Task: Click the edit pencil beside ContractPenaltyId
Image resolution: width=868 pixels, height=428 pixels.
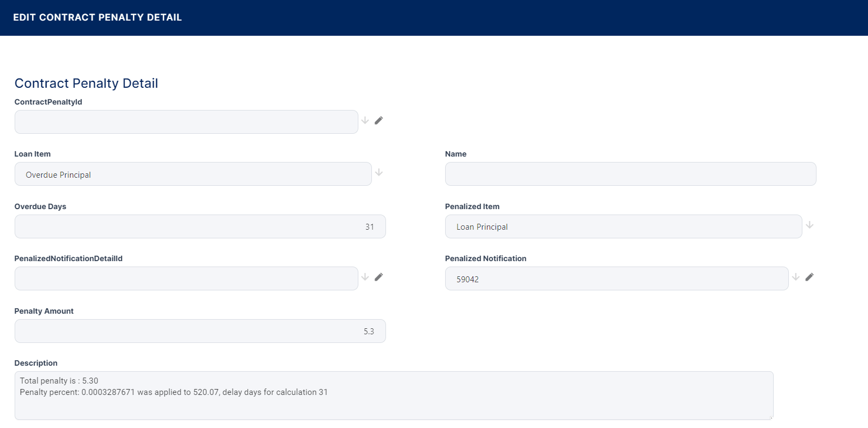Action: (378, 120)
